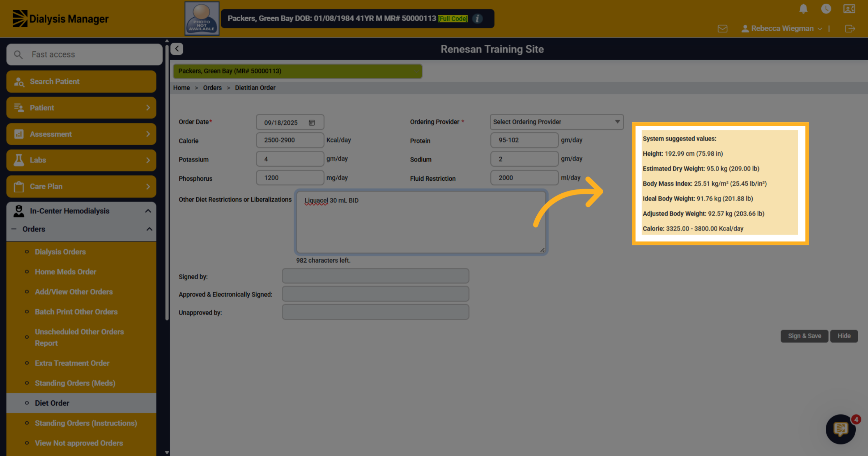This screenshot has width=868, height=456.
Task: Click the Fluid Restriction input field
Action: [x=524, y=178]
